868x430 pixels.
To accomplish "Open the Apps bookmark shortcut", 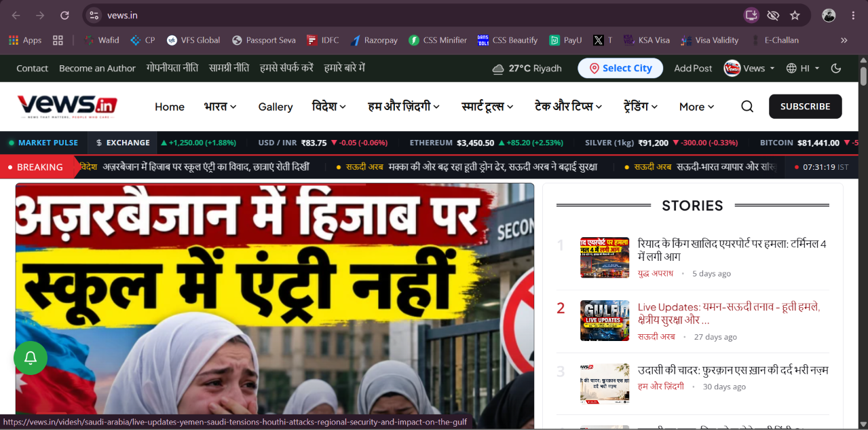I will point(25,40).
